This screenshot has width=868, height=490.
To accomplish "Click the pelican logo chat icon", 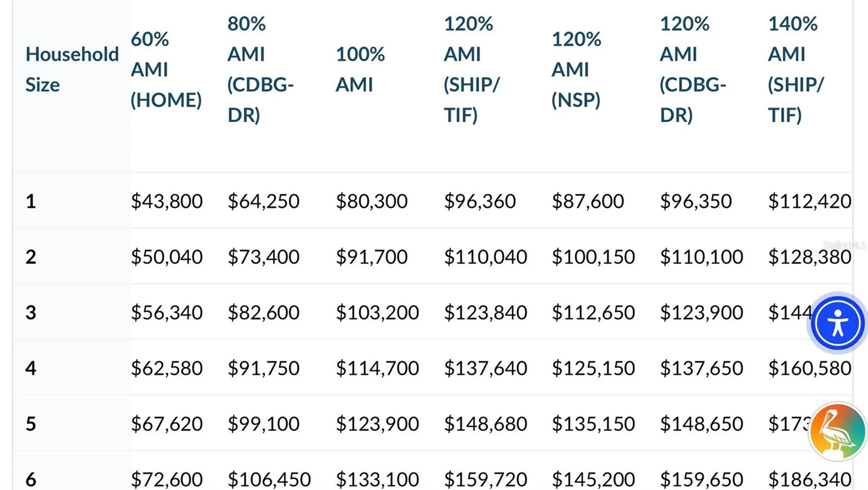I will pos(837,432).
